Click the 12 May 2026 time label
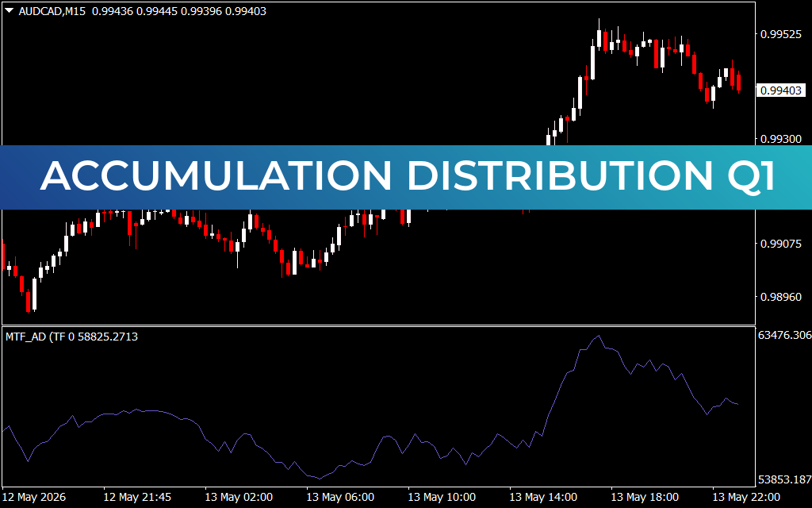The width and height of the screenshot is (812, 508). (34, 497)
